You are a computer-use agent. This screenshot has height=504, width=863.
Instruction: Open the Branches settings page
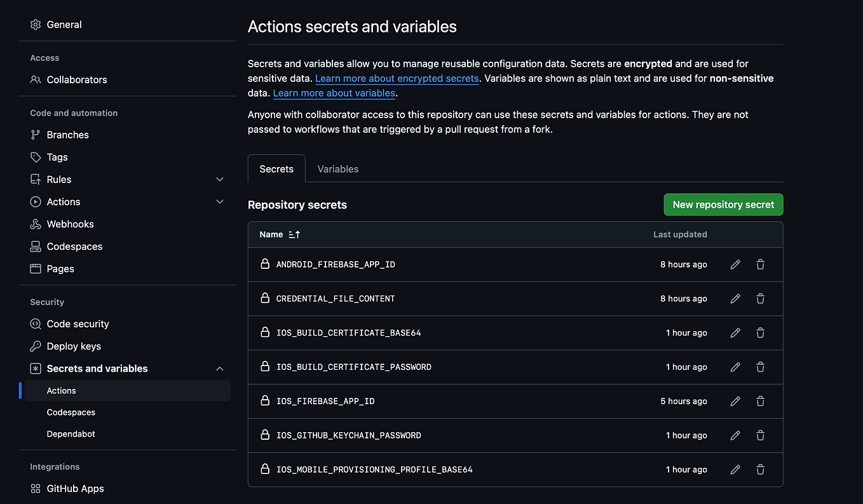tap(67, 134)
